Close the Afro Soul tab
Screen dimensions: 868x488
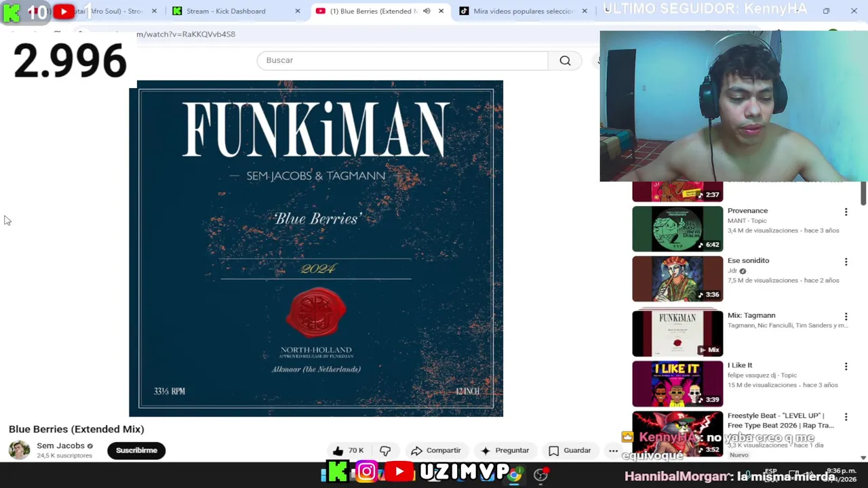pyautogui.click(x=154, y=11)
